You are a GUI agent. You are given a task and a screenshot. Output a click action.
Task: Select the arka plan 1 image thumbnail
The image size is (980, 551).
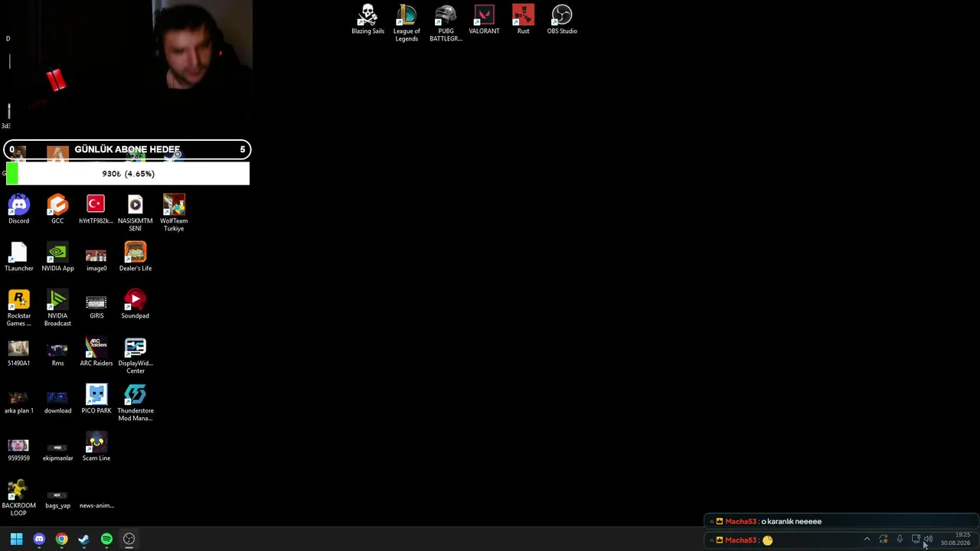(19, 399)
